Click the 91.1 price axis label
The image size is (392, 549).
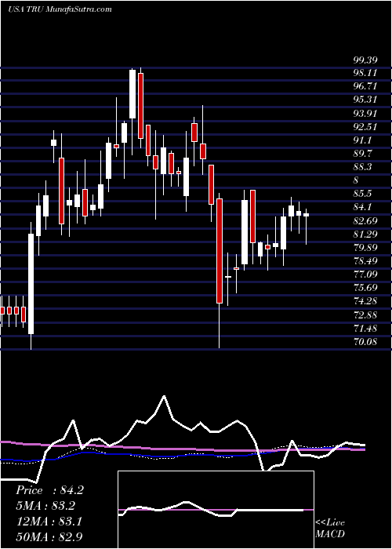coord(363,140)
